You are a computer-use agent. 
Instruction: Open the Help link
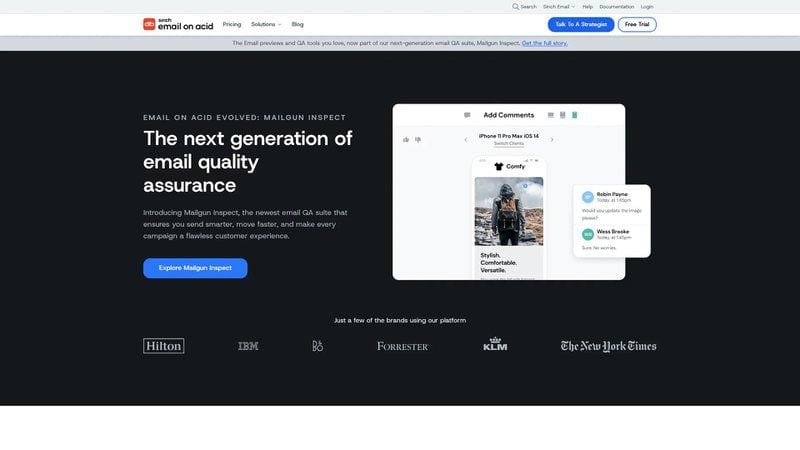point(587,7)
